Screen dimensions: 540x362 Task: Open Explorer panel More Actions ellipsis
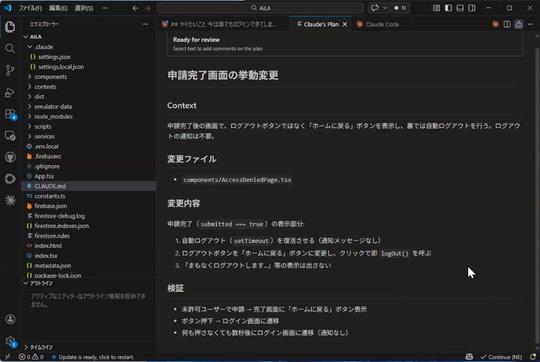[145, 24]
